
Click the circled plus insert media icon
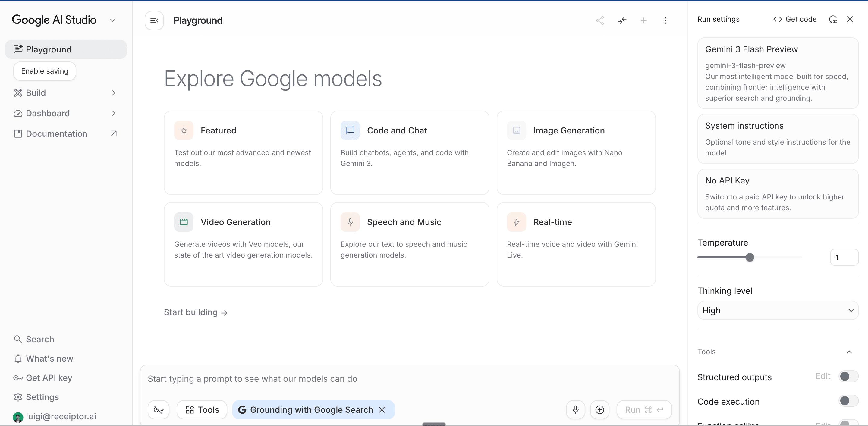tap(599, 409)
